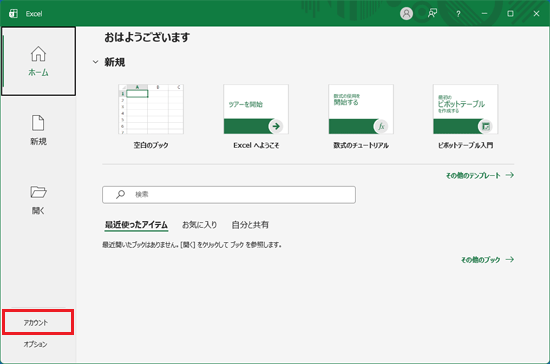Create a 空白のブック blank workbook
The width and height of the screenshot is (550, 364).
pos(151,109)
